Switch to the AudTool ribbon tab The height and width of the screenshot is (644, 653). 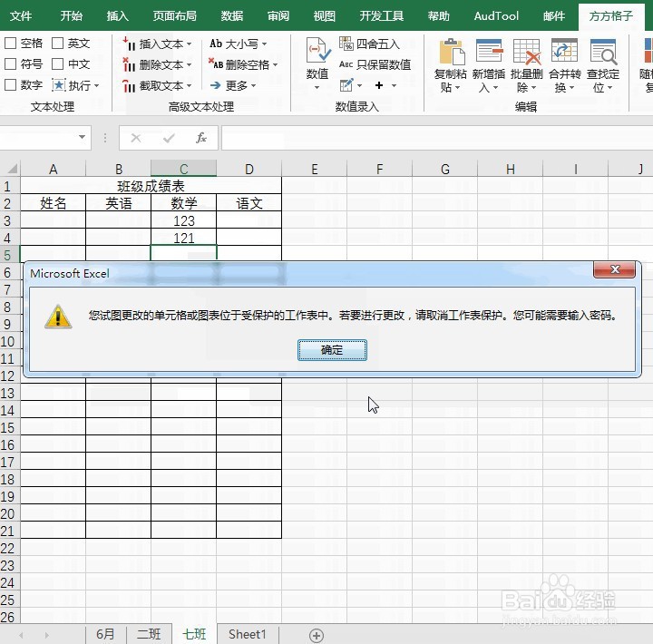coord(496,15)
